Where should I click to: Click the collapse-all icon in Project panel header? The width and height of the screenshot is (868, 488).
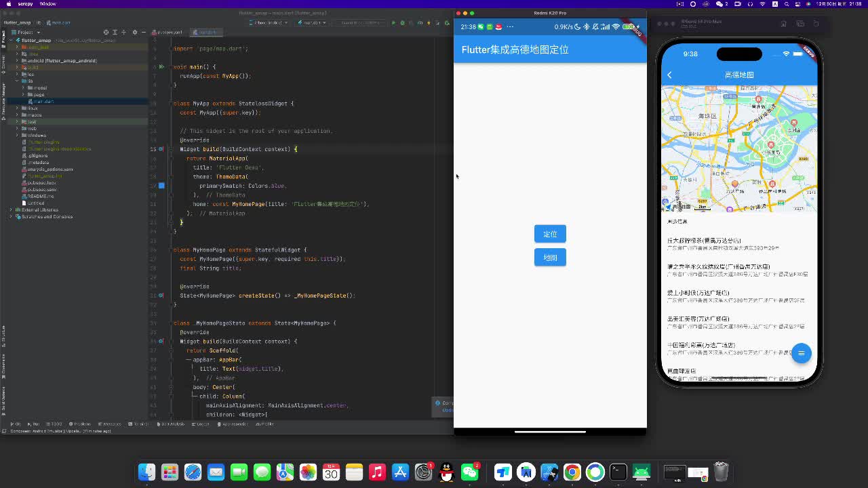[124, 32]
